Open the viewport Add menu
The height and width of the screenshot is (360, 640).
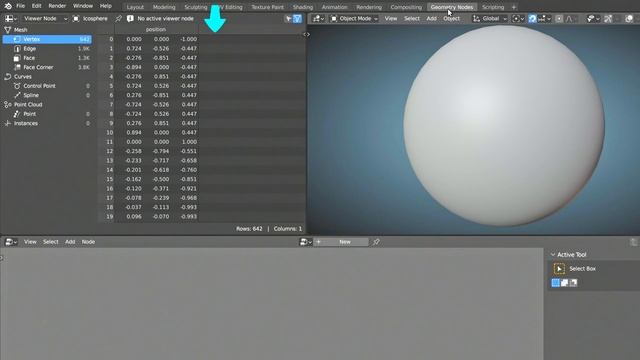431,18
